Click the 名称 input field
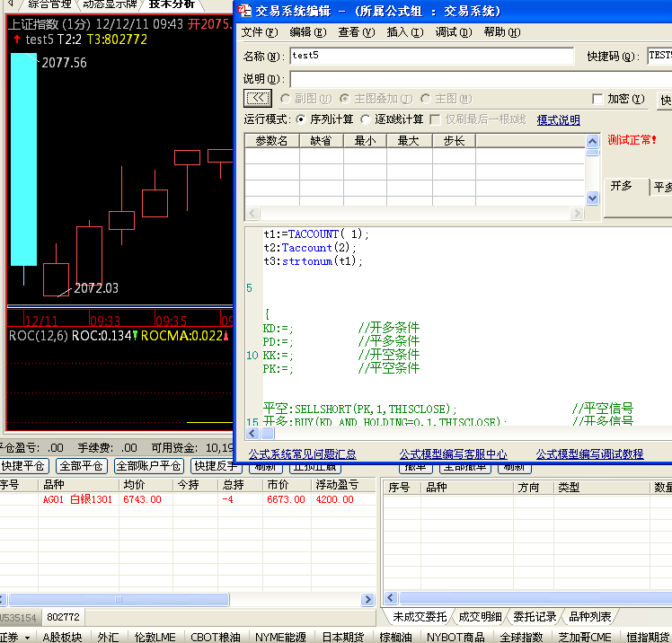672x643 pixels. coord(431,56)
